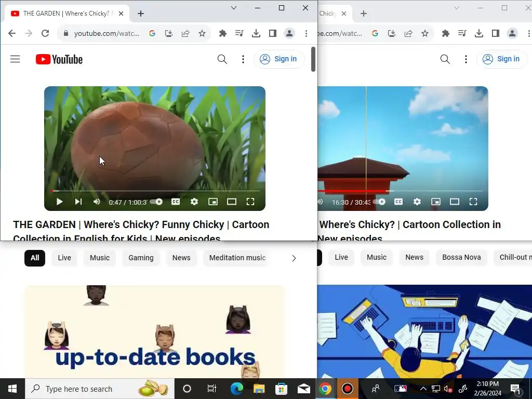Screen dimensions: 532x399
Task: Go back in left browser window
Action: (x=12, y=33)
